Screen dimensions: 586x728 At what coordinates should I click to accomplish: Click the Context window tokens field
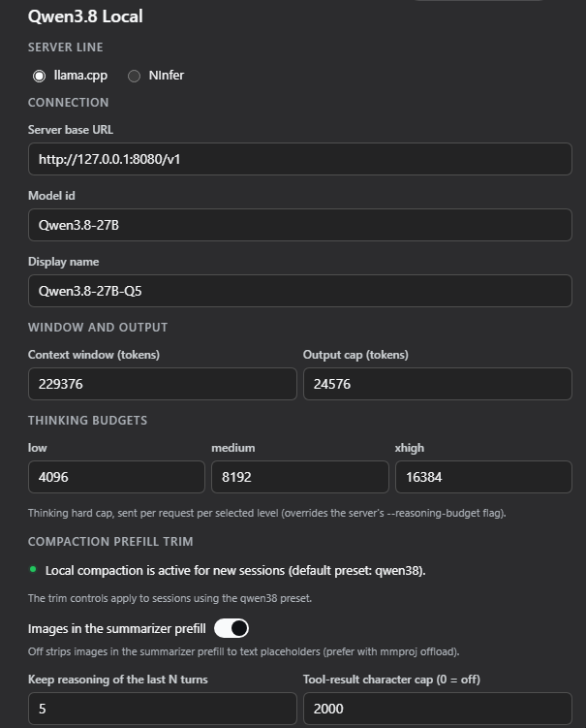(x=163, y=384)
